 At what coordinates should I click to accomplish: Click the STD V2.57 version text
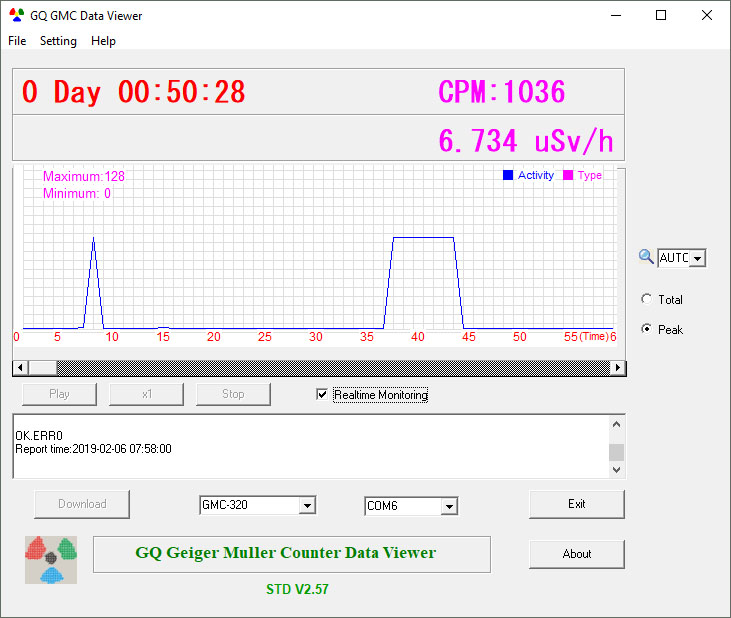coord(297,589)
